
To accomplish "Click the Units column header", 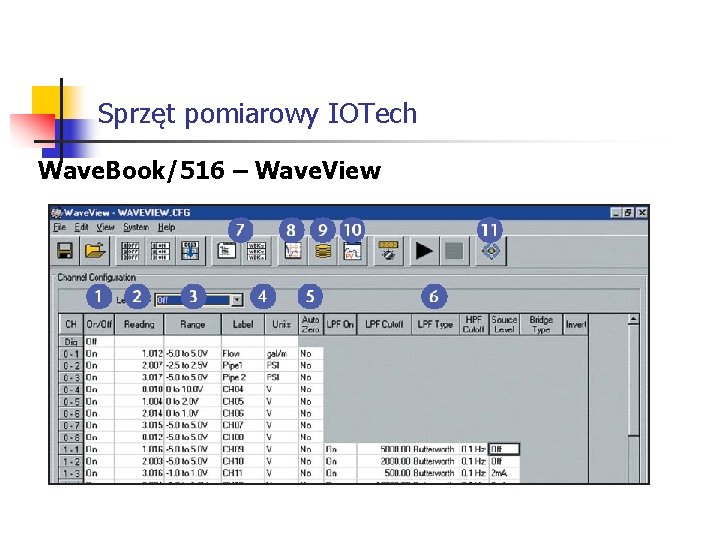I will (x=281, y=325).
